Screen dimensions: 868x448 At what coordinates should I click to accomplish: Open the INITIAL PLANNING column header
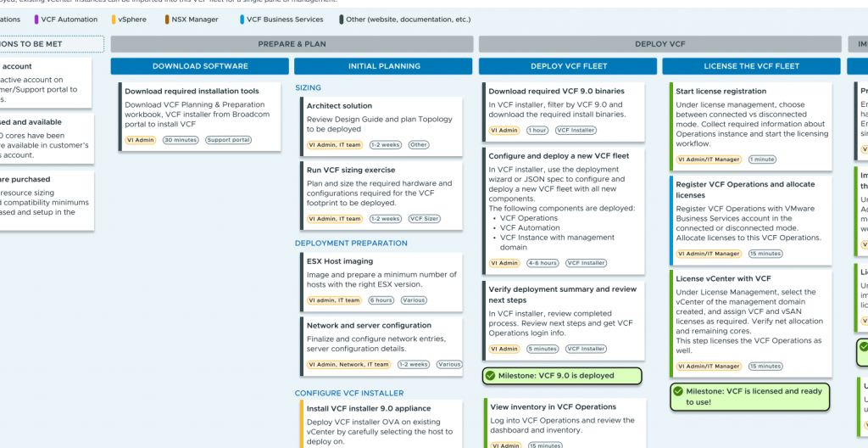coord(383,66)
